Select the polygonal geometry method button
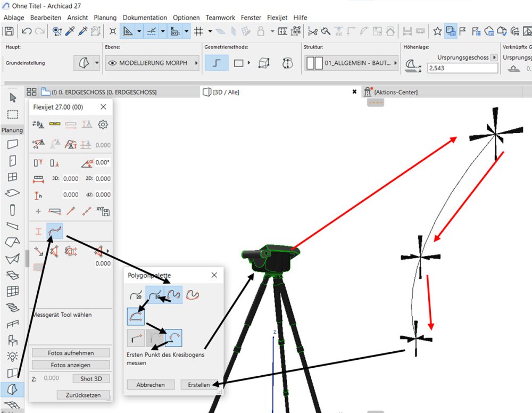 217,63
